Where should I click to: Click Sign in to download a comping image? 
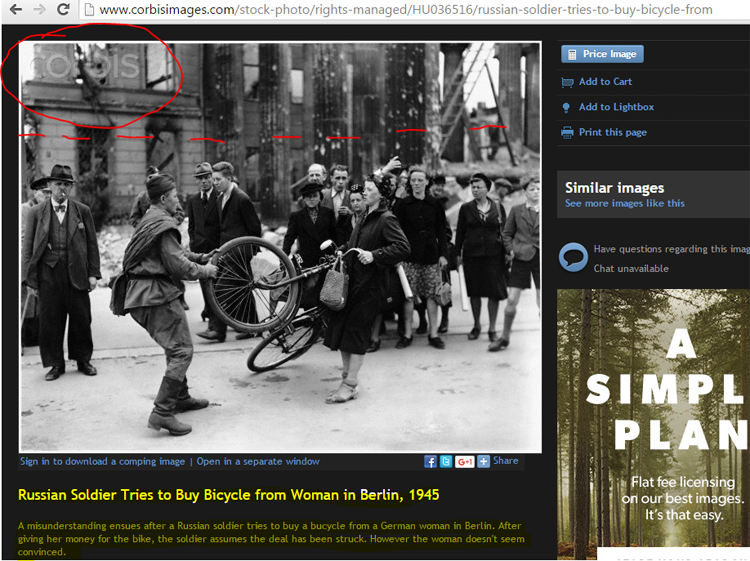[102, 461]
